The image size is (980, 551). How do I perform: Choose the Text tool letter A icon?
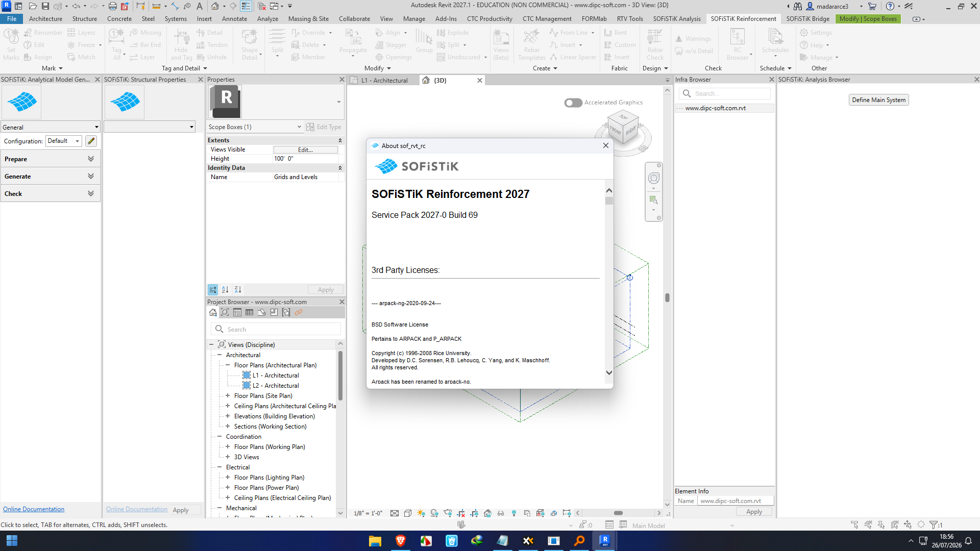(200, 6)
